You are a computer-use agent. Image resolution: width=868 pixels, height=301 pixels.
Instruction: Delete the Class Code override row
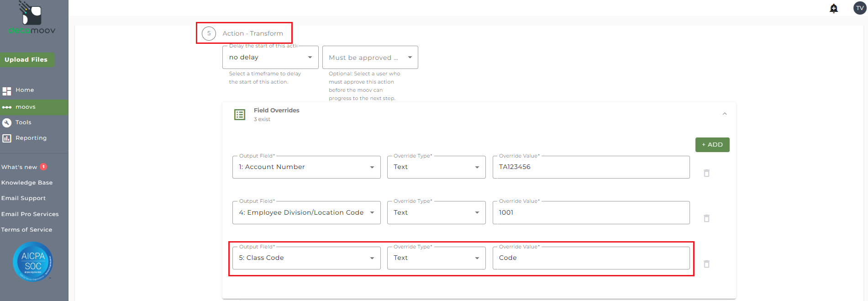(x=706, y=264)
